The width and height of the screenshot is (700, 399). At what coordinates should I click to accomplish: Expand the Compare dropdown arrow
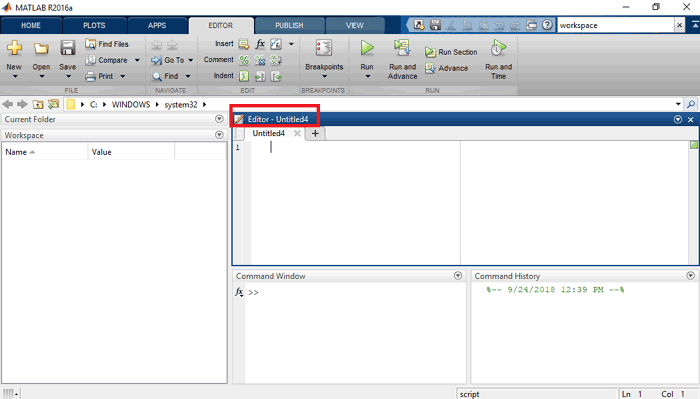137,60
